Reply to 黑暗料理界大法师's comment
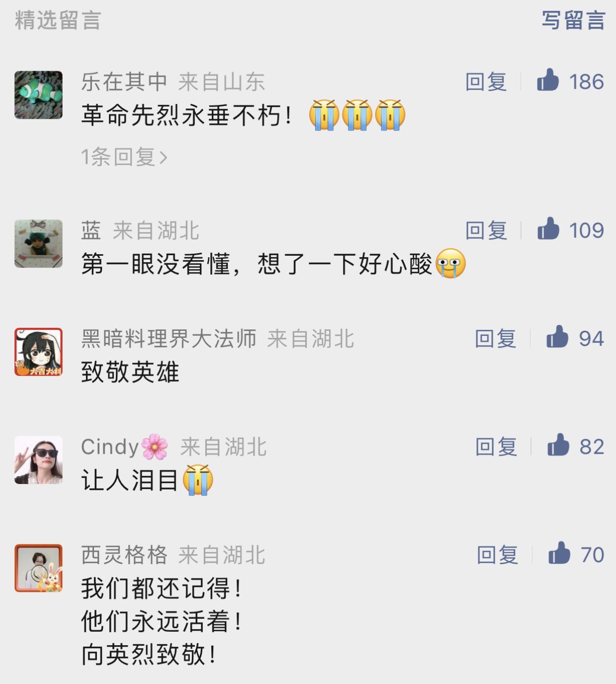This screenshot has height=684, width=616. 495,339
